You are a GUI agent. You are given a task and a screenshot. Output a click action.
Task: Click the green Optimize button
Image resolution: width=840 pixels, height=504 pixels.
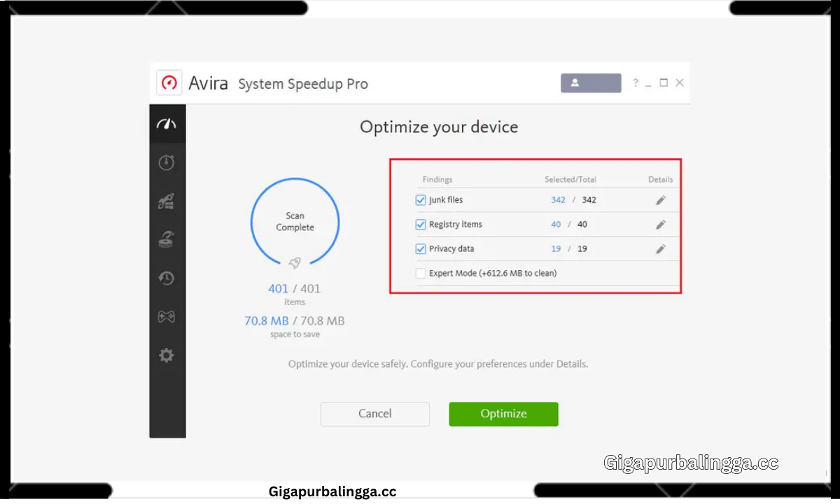point(503,414)
